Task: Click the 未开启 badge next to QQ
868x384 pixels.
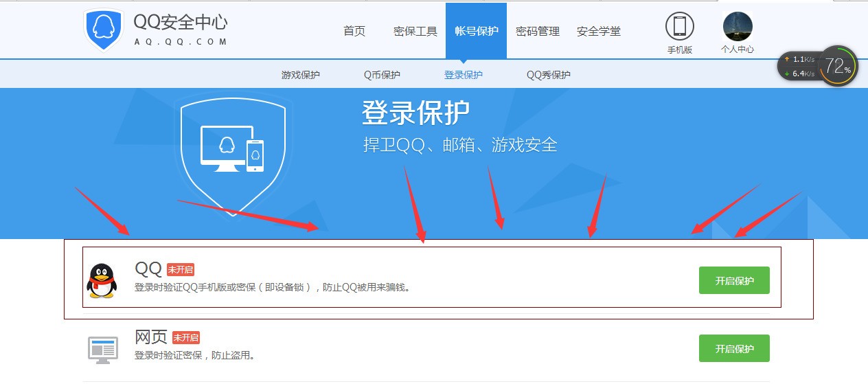Action: [181, 270]
